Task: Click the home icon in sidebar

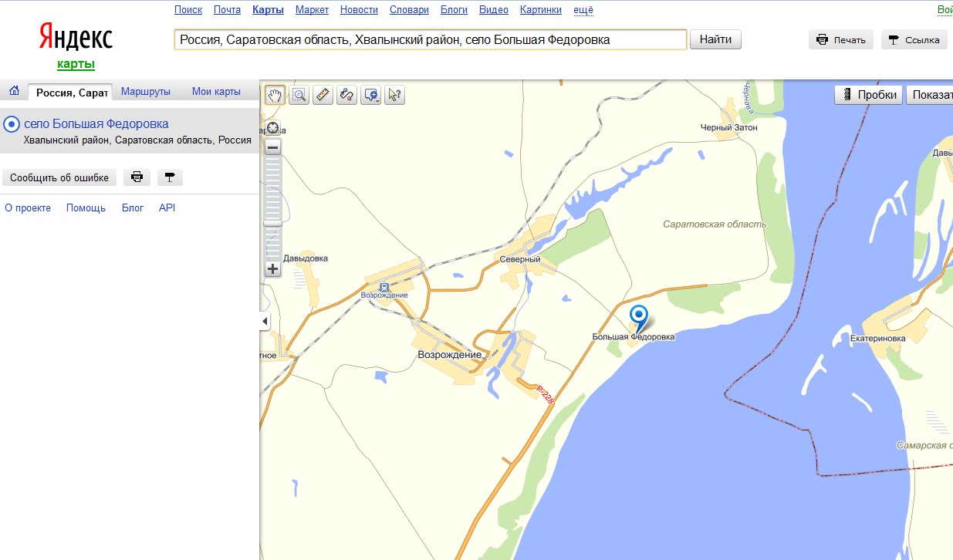Action: click(x=14, y=92)
